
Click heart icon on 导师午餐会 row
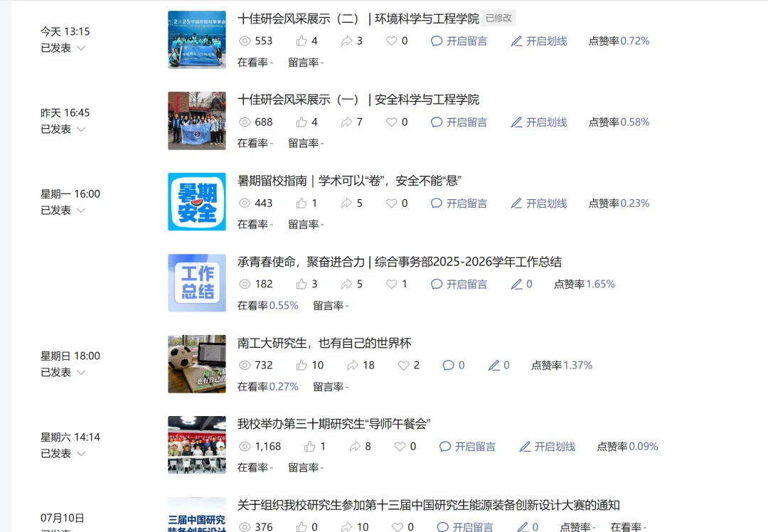point(400,447)
